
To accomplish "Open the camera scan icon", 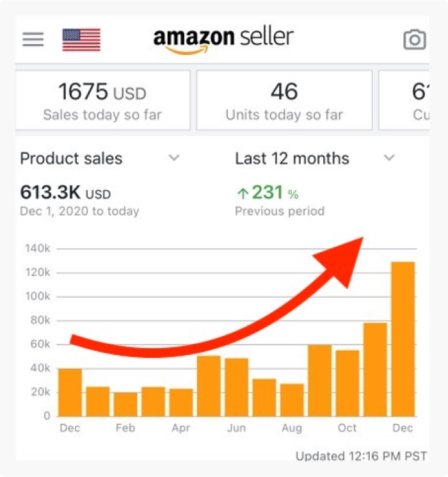I will (414, 39).
